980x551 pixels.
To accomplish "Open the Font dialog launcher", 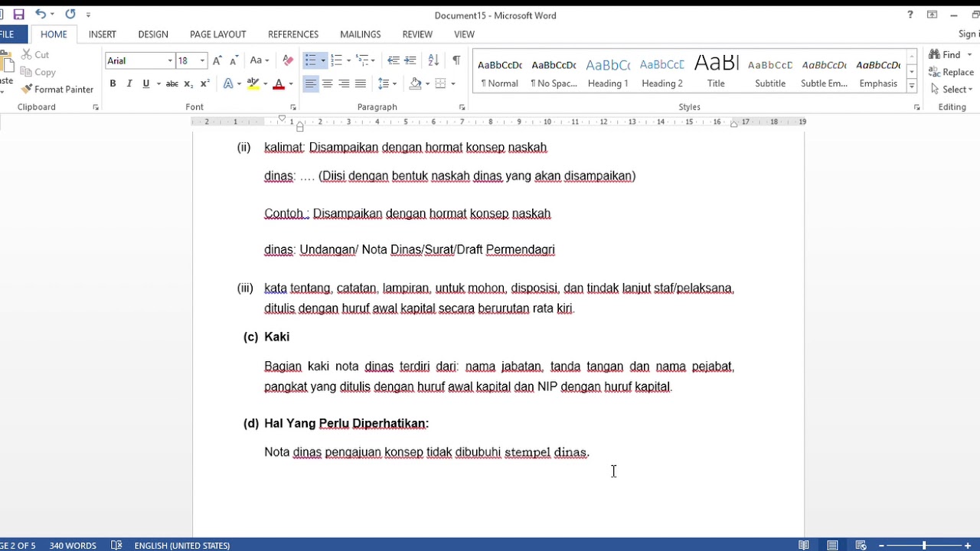I will (292, 108).
